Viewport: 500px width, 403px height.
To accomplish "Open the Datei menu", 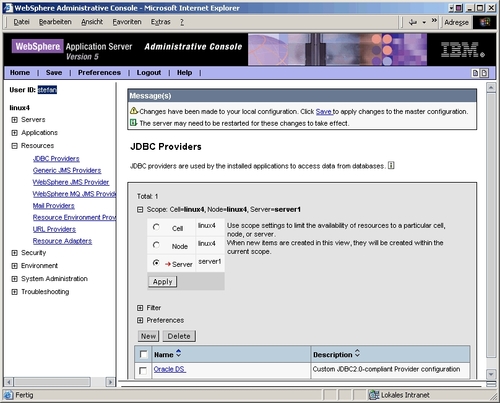I will click(x=21, y=22).
